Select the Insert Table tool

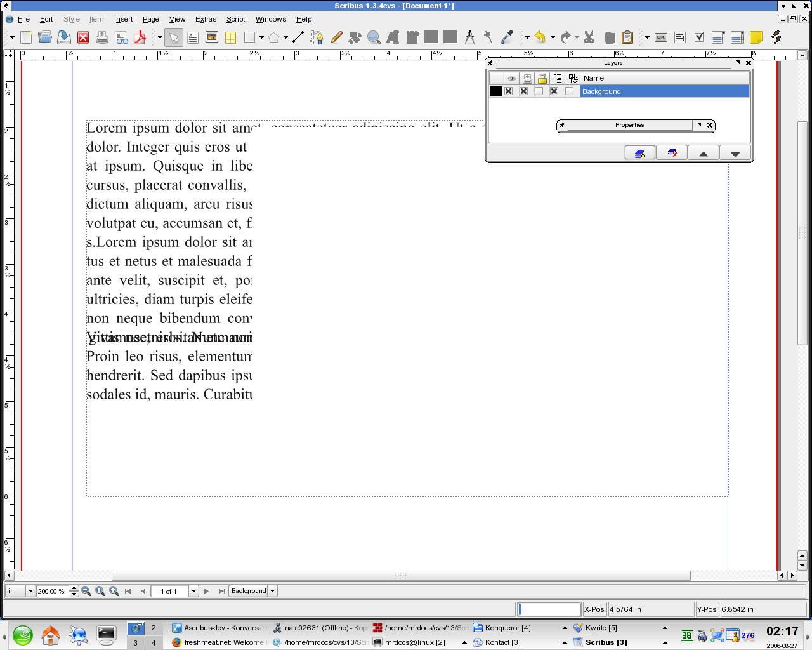point(230,37)
